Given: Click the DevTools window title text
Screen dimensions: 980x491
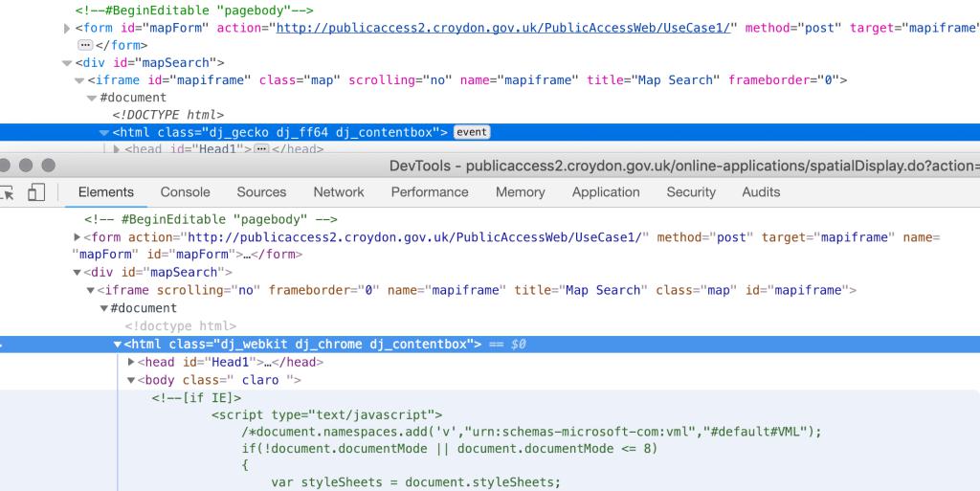Looking at the screenshot, I should tap(684, 166).
